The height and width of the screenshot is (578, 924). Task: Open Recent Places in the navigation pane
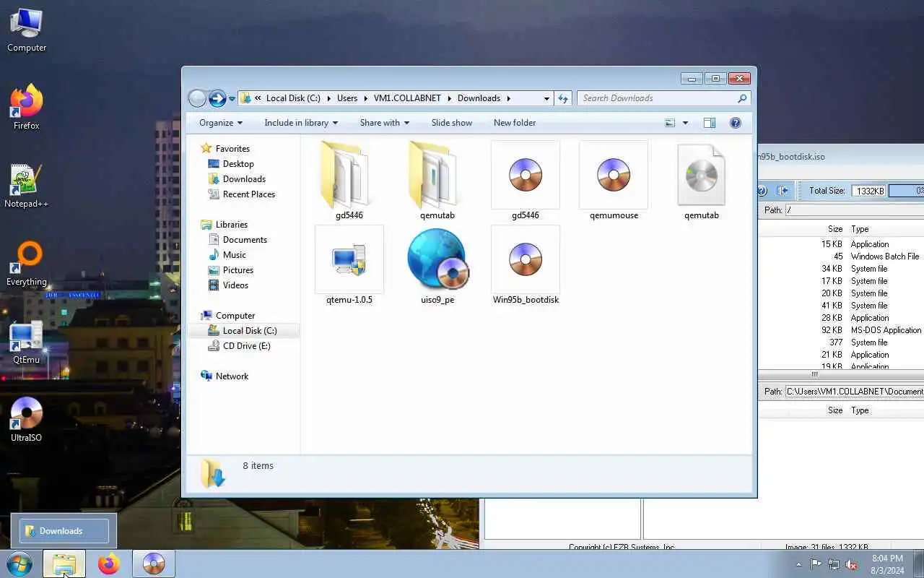point(249,194)
